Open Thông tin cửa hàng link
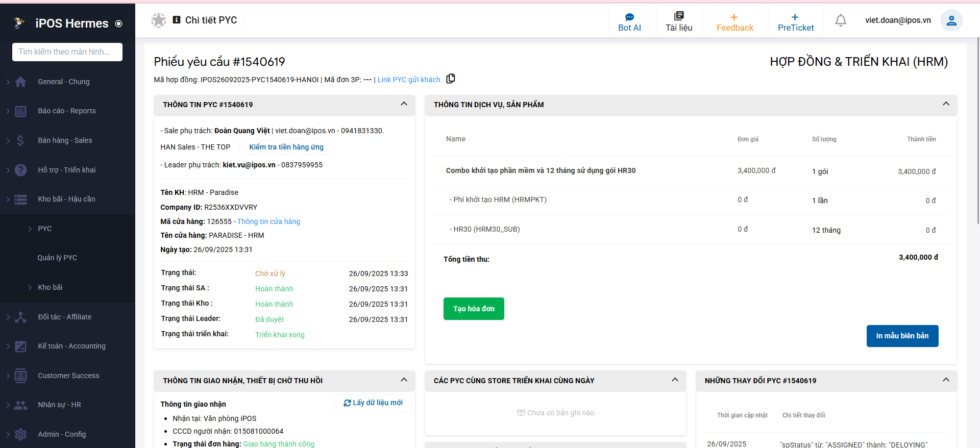This screenshot has height=448, width=980. pos(268,221)
